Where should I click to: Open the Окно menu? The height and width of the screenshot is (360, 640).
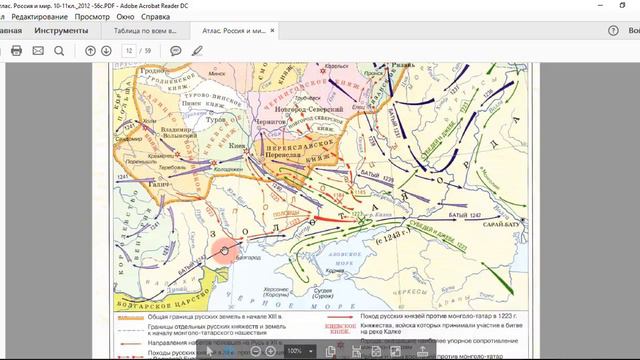[x=125, y=17]
